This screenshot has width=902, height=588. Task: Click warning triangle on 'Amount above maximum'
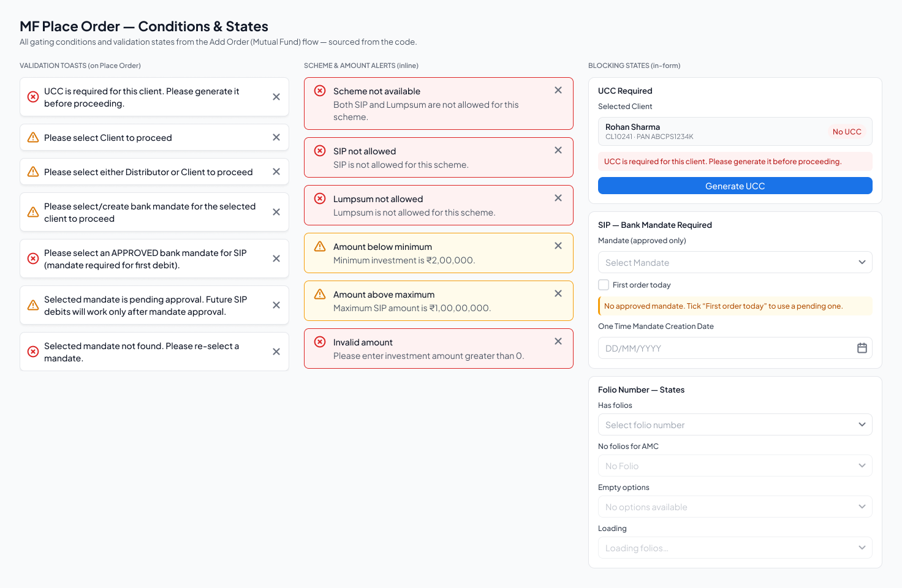tap(320, 294)
